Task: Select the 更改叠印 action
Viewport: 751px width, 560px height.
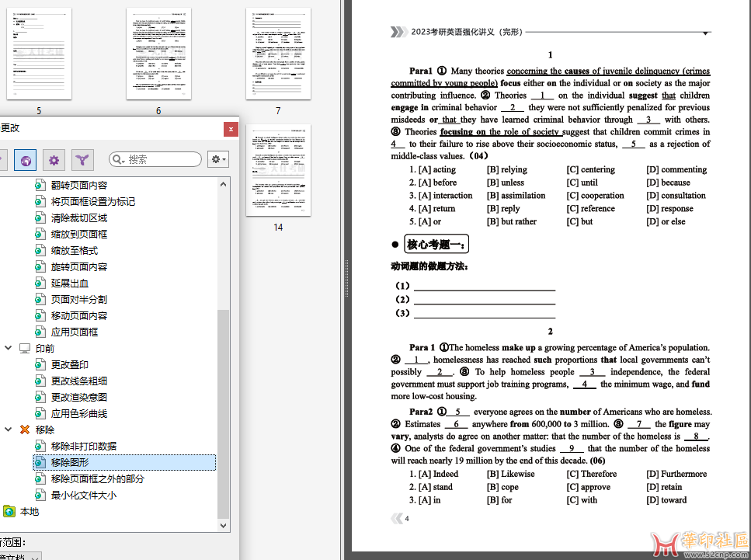Action: pos(69,364)
